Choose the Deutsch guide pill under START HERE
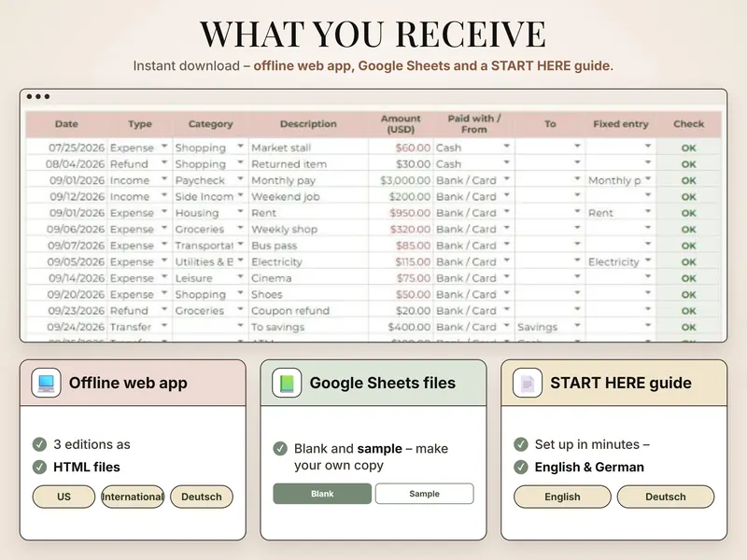 [x=666, y=497]
